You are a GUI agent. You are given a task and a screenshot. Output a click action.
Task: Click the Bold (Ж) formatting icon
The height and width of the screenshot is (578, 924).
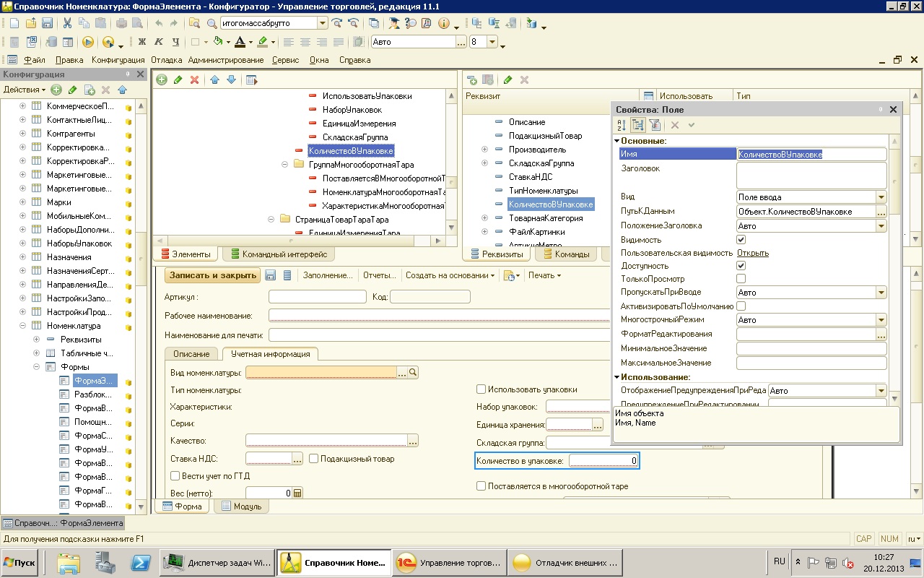pos(142,42)
